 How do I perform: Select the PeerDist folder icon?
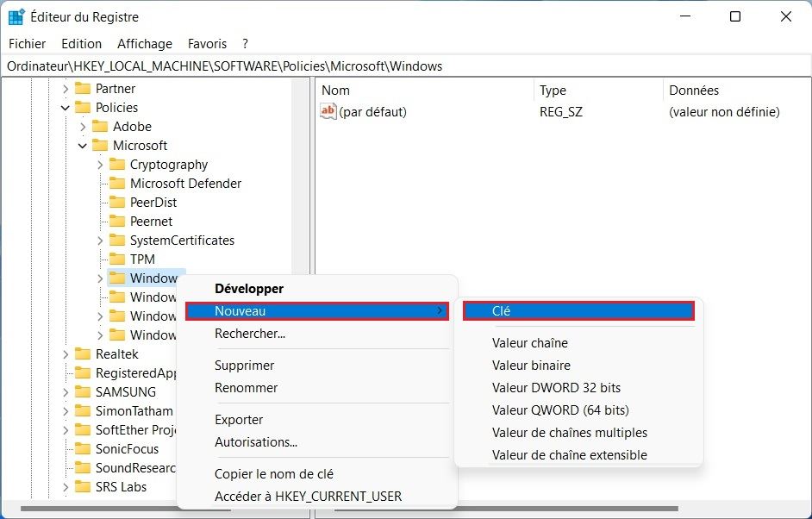click(x=117, y=202)
